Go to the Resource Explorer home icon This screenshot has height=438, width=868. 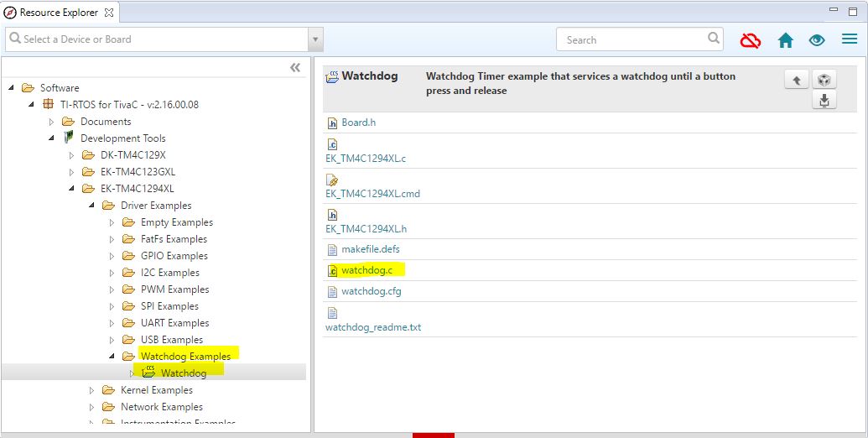pyautogui.click(x=785, y=40)
